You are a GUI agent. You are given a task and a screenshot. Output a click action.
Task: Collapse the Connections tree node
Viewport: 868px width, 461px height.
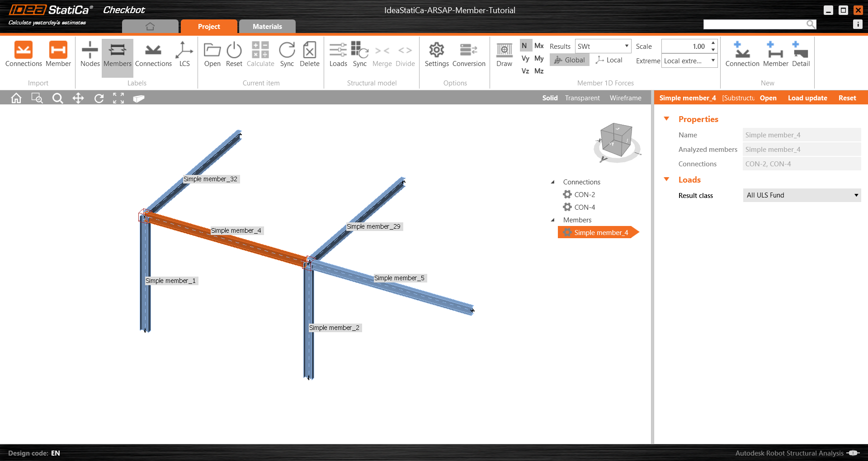coord(552,182)
